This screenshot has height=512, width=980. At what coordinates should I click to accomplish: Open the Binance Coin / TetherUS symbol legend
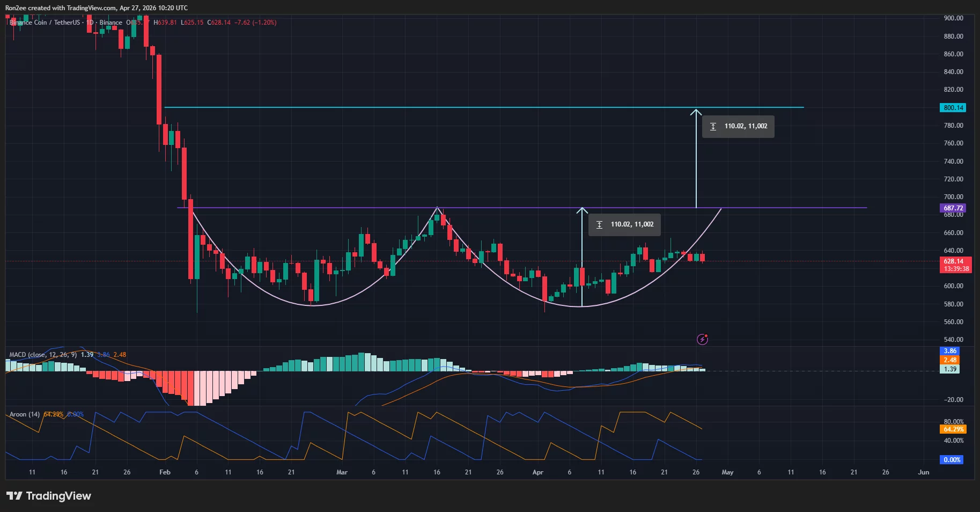click(x=46, y=23)
